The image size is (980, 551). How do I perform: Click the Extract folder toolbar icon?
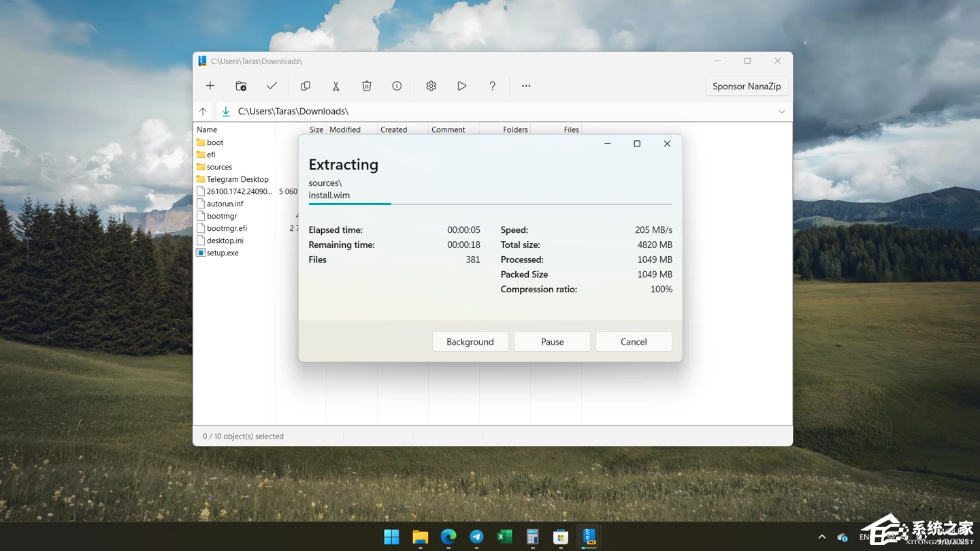pyautogui.click(x=241, y=86)
